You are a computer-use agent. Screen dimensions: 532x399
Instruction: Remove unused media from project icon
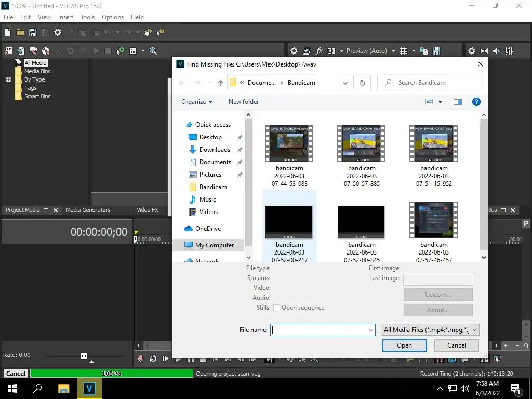(8, 51)
